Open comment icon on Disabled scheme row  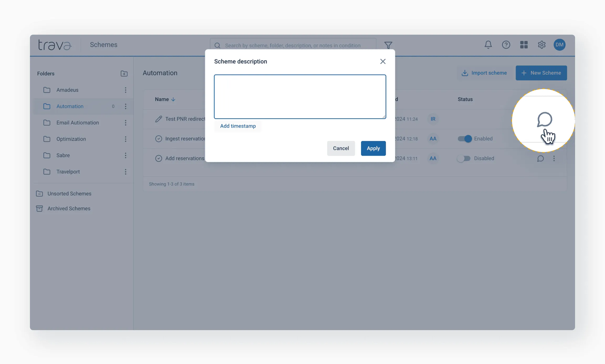click(540, 158)
